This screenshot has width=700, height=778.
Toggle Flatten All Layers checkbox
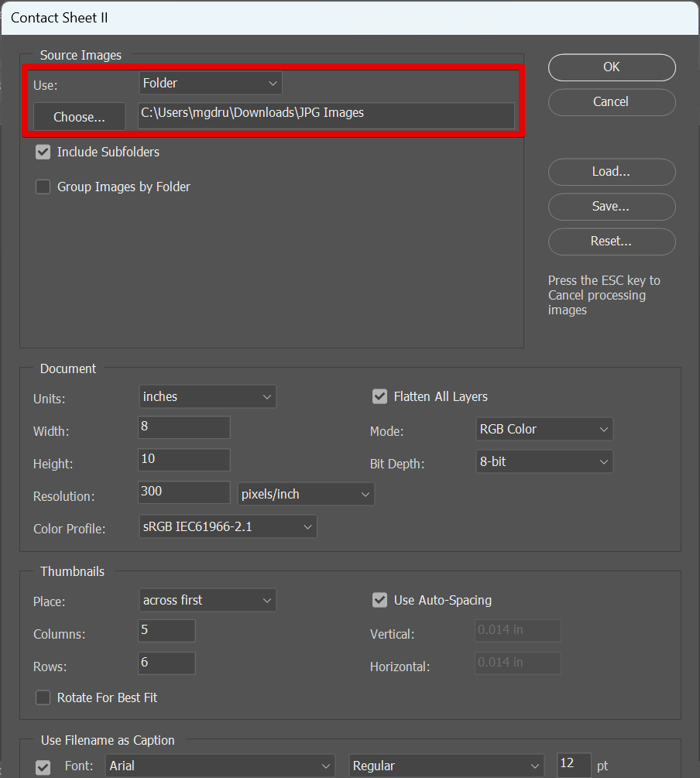click(x=379, y=397)
